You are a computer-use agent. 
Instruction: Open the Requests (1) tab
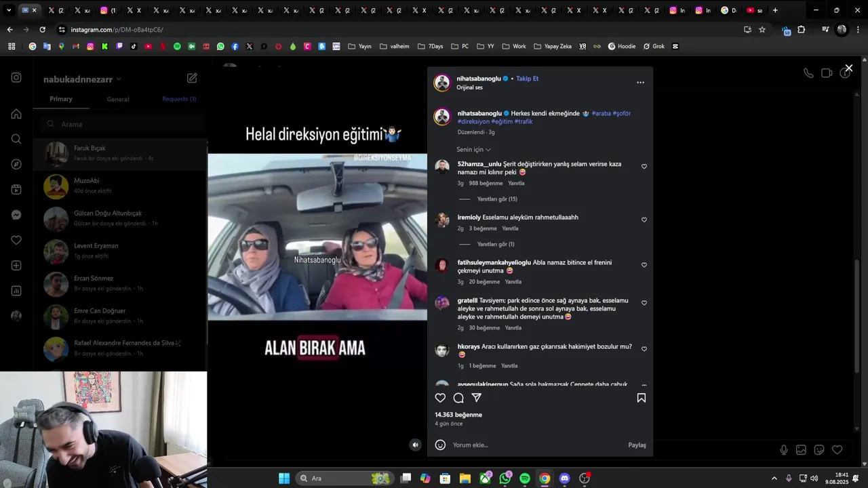click(x=179, y=99)
